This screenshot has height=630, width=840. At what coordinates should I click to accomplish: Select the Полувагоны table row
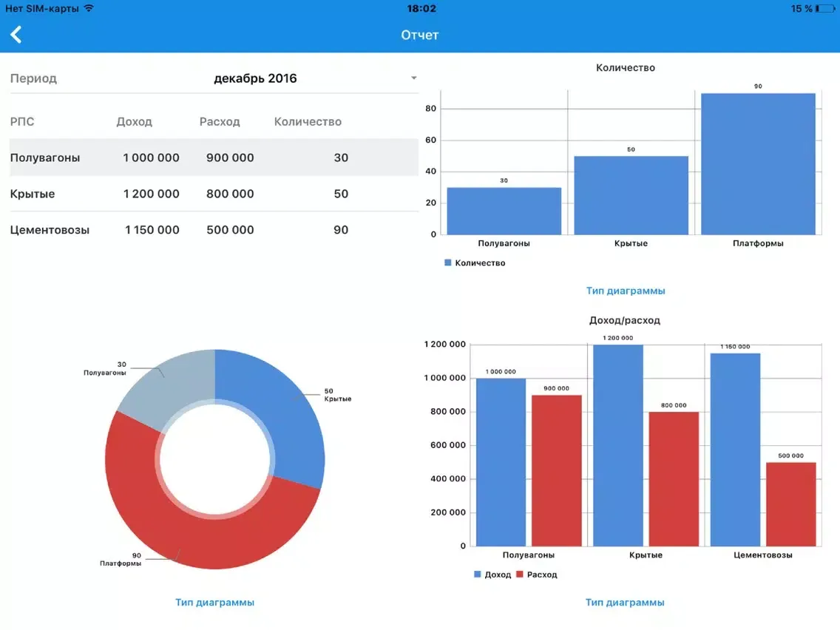tap(214, 157)
